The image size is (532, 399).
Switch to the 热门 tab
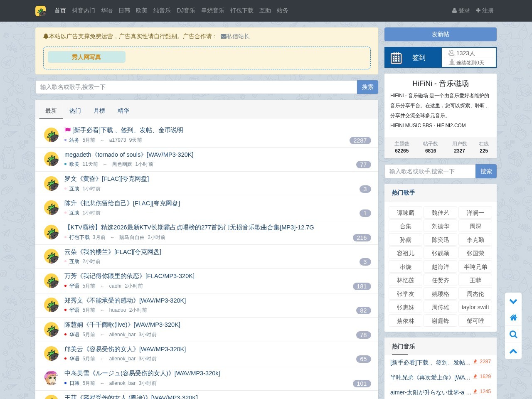coord(75,111)
